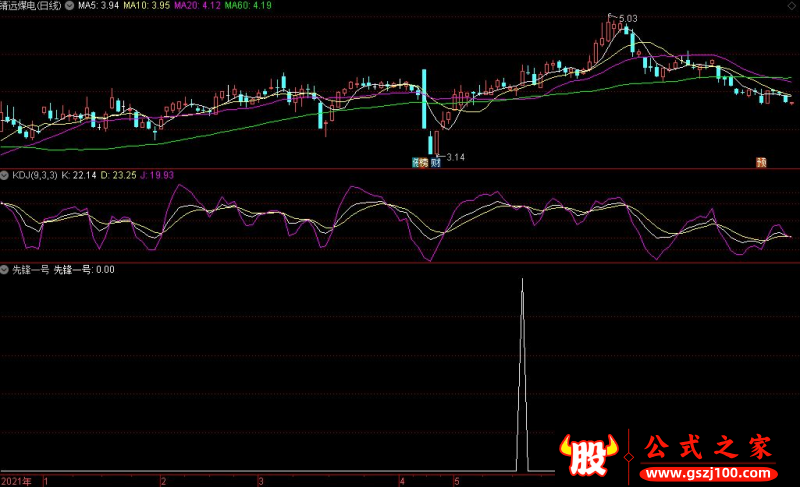
Task: Click the red diamond divider in the watermark
Action: [x=629, y=457]
